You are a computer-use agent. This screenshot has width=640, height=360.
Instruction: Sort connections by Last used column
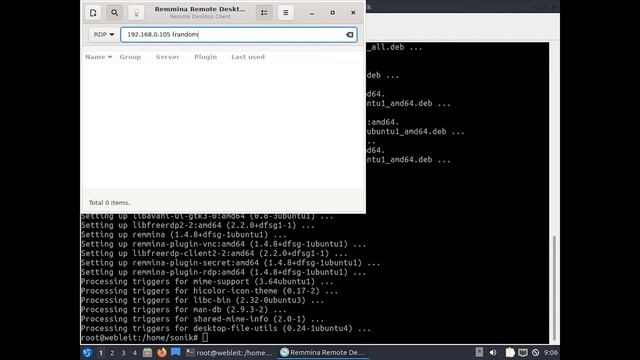click(248, 57)
